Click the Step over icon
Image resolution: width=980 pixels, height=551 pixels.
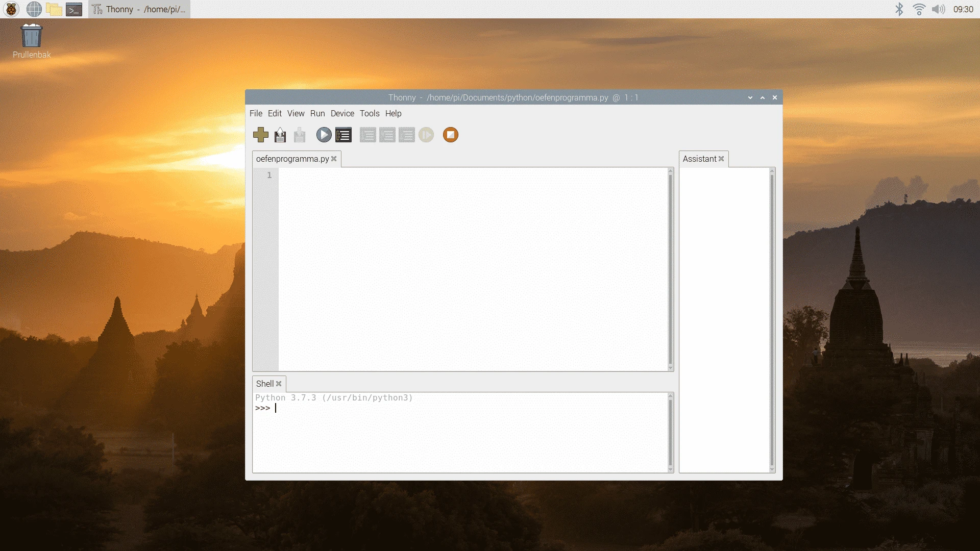coord(367,135)
